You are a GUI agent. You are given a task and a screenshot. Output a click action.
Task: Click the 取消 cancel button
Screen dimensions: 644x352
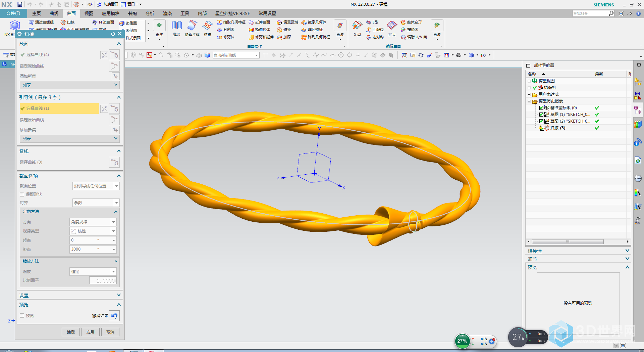tap(110, 332)
